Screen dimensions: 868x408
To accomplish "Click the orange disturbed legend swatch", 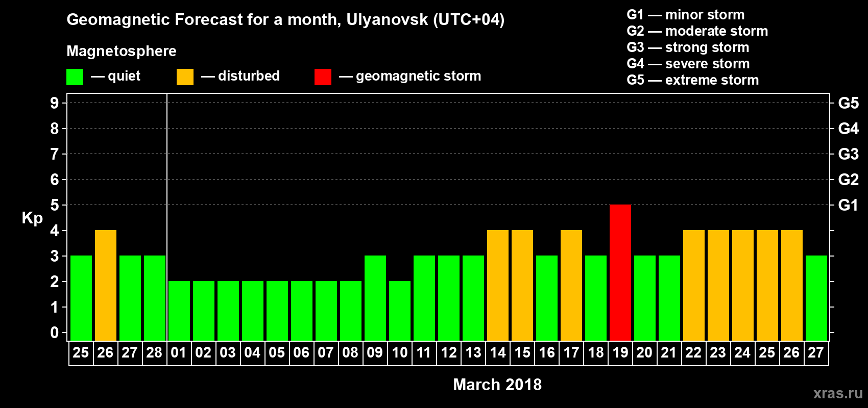I will coord(185,77).
